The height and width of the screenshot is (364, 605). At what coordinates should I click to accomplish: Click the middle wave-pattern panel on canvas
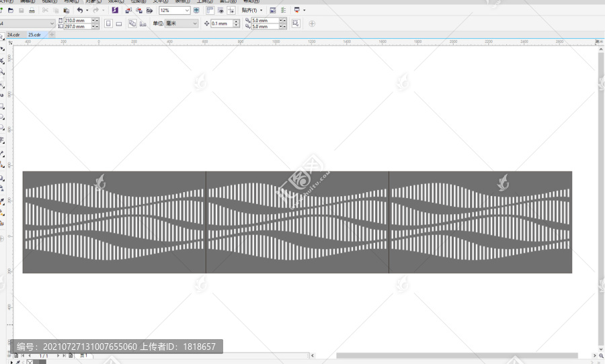(x=297, y=222)
